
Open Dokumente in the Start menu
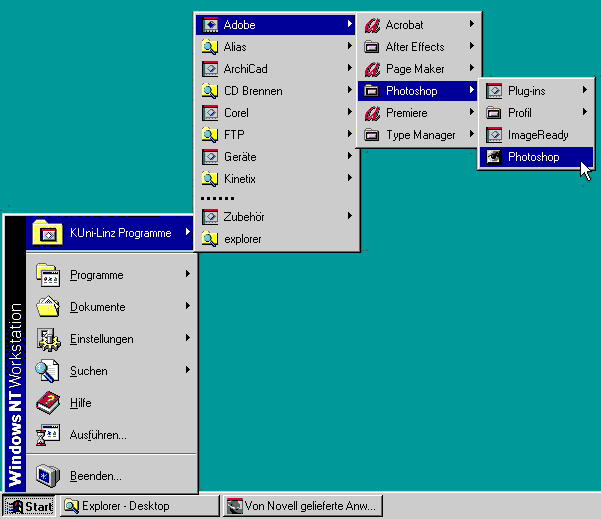(x=112, y=307)
